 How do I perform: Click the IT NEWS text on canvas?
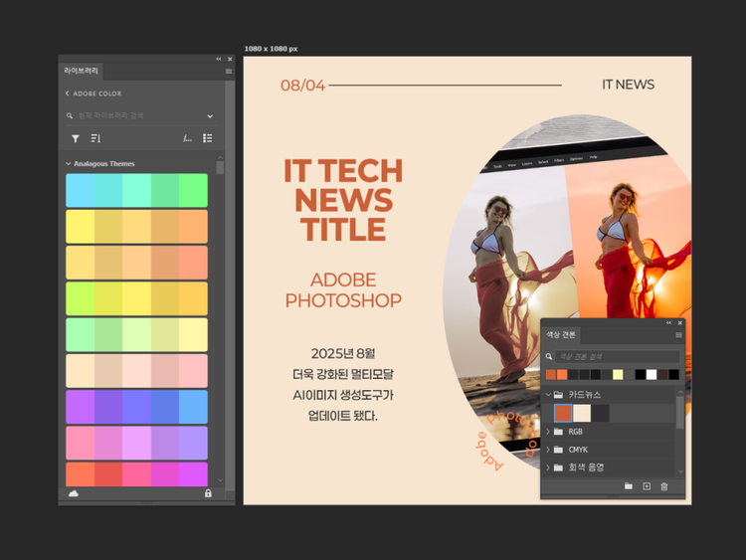click(x=628, y=85)
